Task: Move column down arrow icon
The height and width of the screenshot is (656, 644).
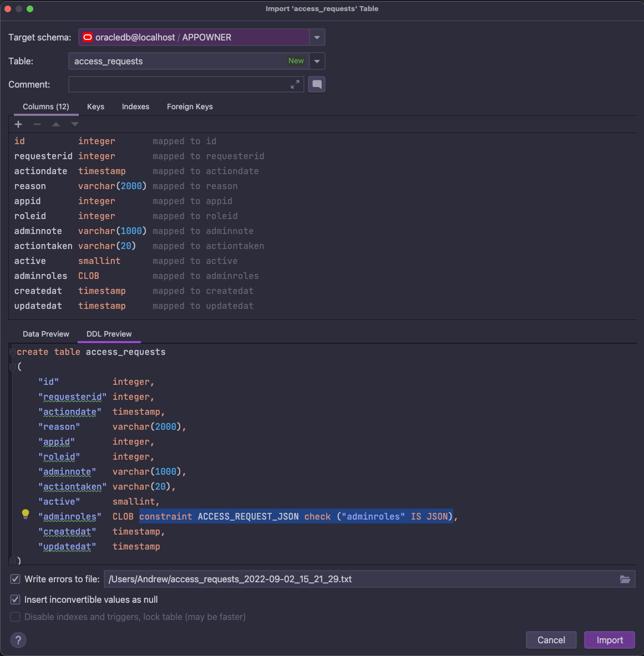Action: point(75,124)
